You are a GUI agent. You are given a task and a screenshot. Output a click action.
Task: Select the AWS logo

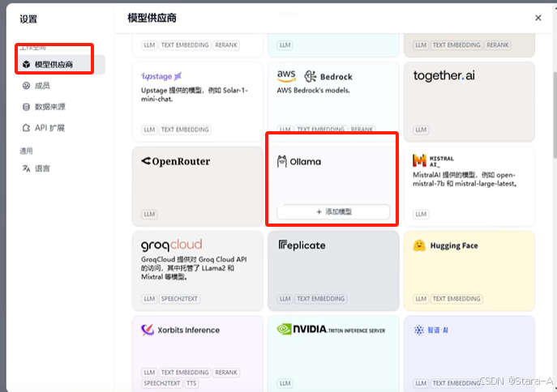[286, 76]
